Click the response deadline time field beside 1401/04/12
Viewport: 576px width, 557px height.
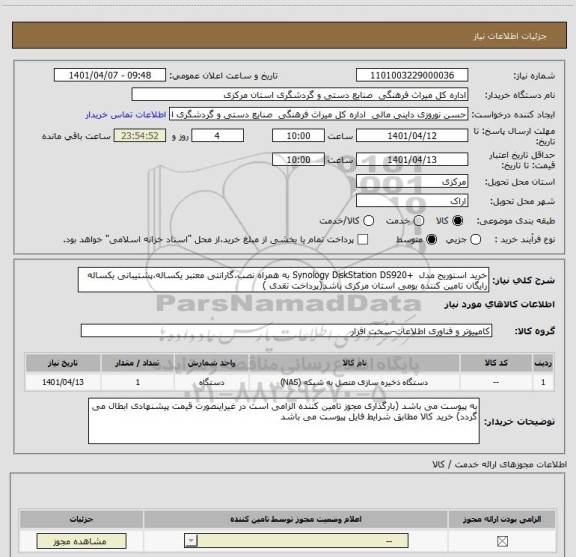pyautogui.click(x=298, y=136)
